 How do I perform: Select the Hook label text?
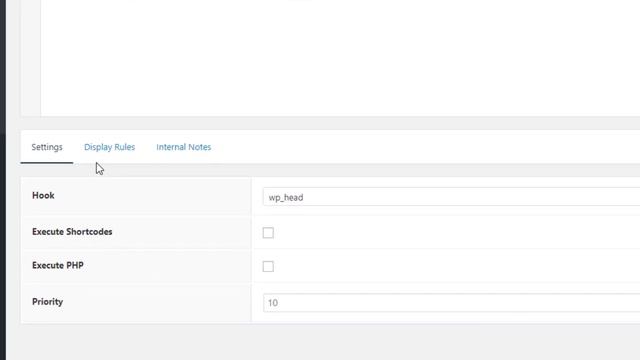[43, 196]
